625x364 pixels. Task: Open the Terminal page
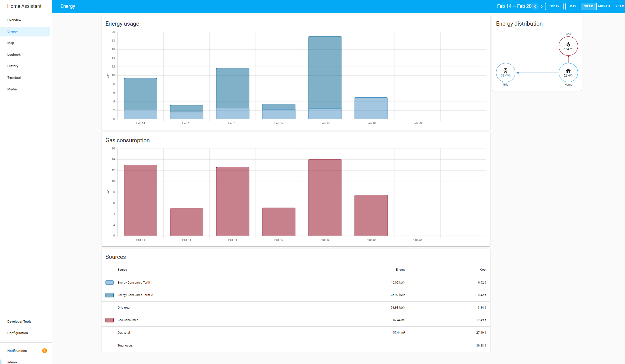(x=14, y=77)
